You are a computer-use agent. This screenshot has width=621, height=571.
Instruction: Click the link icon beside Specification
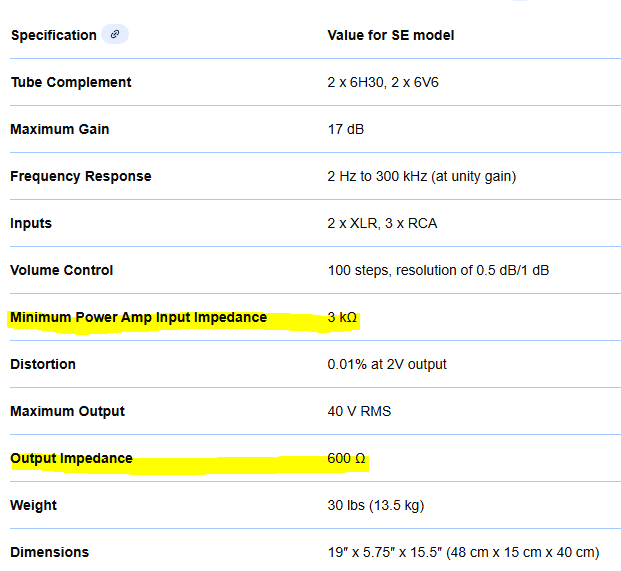coord(115,35)
